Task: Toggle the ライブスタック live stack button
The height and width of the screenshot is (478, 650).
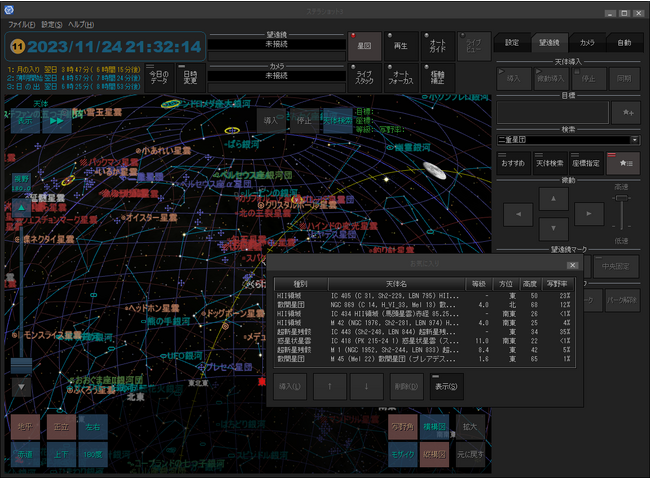Action: click(364, 78)
